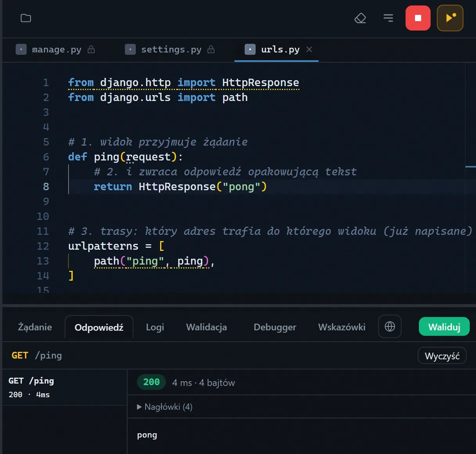Click the run-with-dot play button

[450, 18]
